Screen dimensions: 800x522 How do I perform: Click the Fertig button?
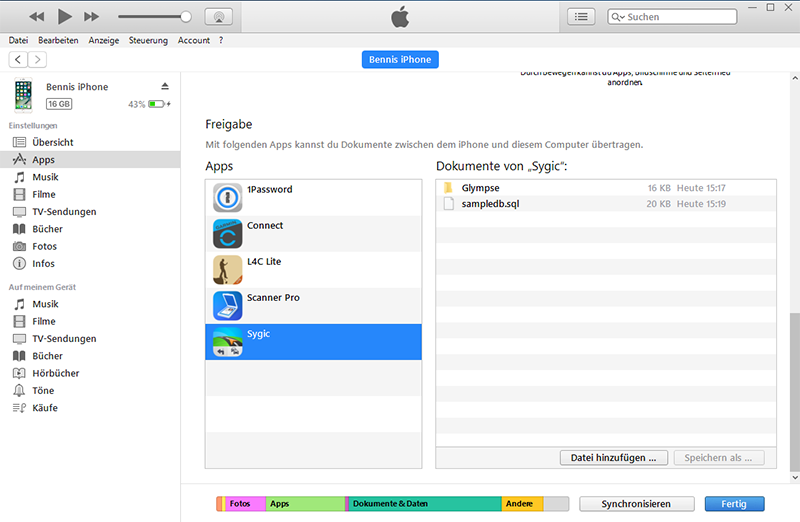pyautogui.click(x=734, y=504)
